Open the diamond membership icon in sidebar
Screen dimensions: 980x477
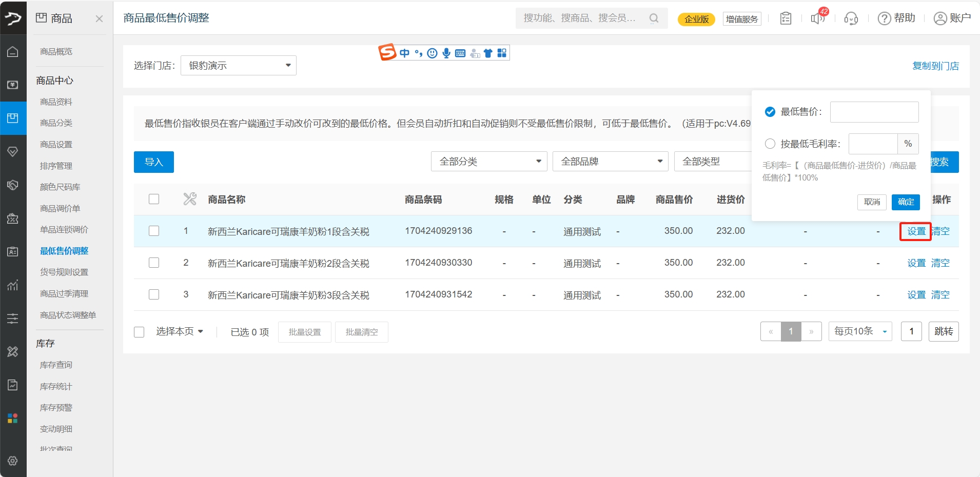13,152
